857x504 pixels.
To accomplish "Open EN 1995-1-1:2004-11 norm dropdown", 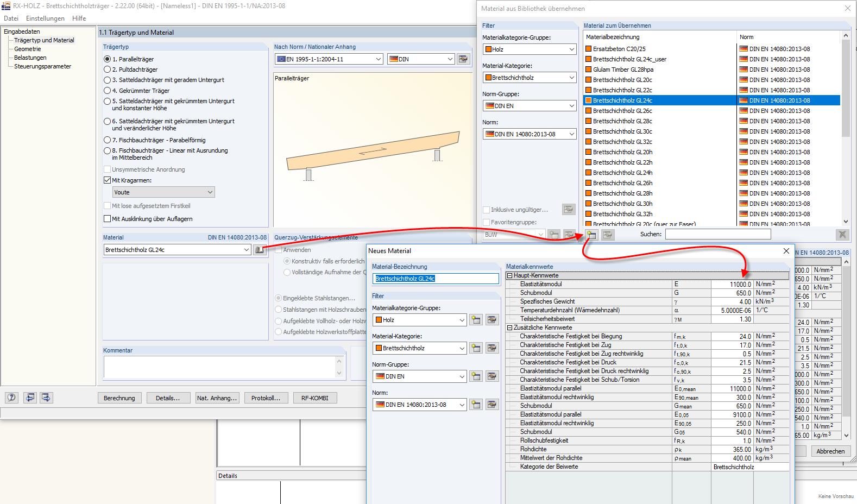I will 330,59.
